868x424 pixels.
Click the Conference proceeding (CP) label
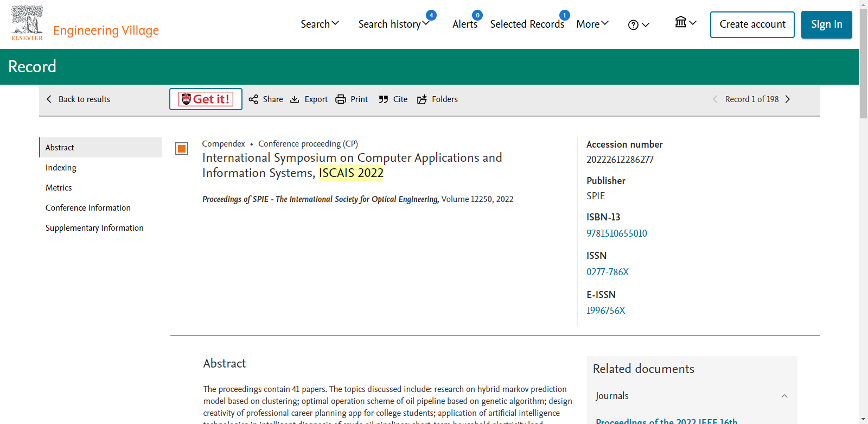tap(308, 144)
